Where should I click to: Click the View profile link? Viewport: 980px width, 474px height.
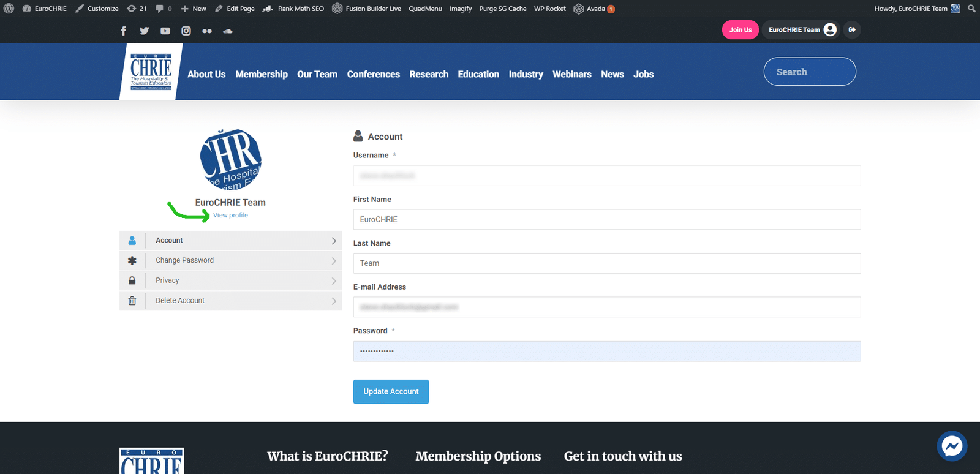230,216
